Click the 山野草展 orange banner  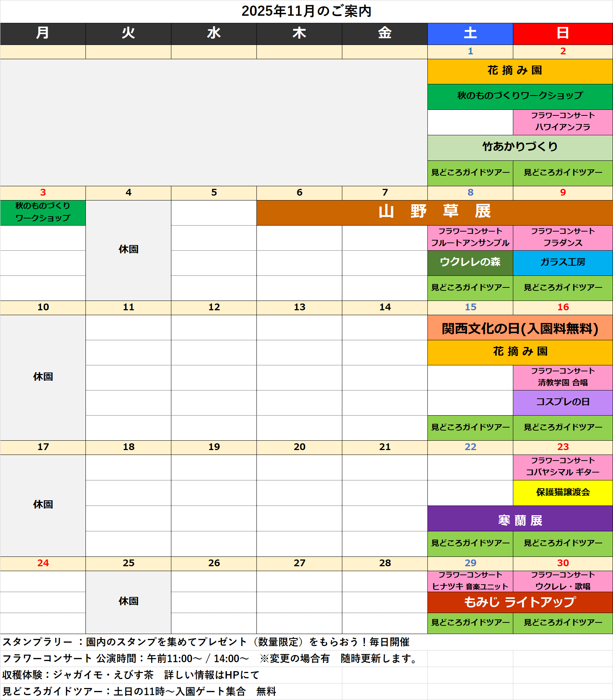434,212
